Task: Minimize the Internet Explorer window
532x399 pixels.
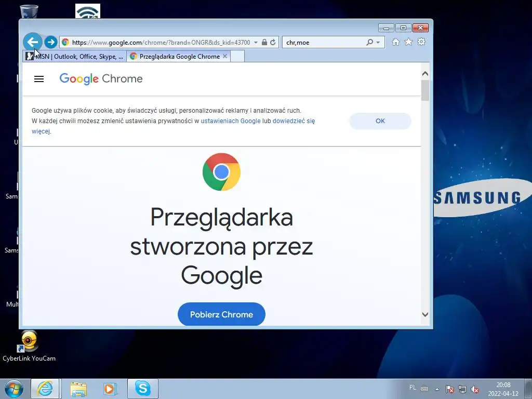Action: click(x=386, y=28)
